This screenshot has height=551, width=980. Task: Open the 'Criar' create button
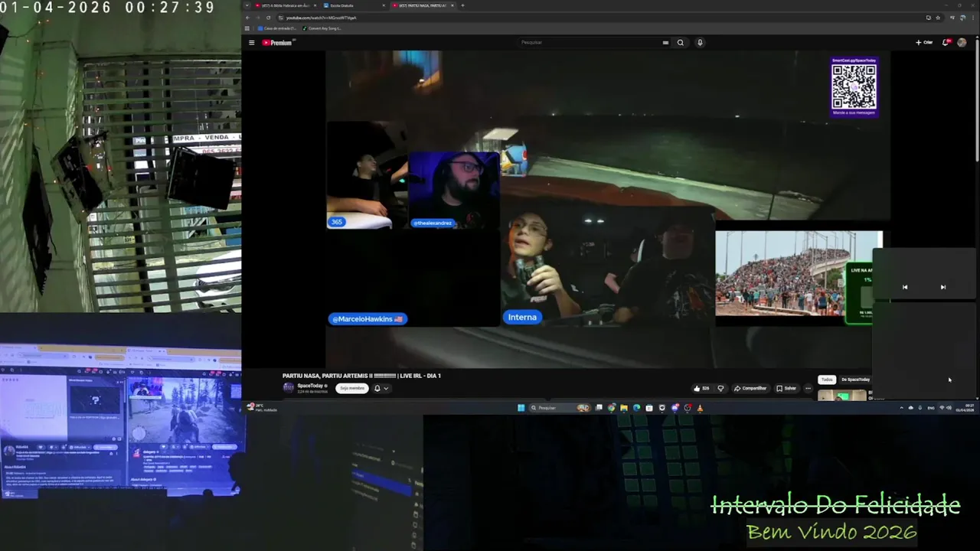pyautogui.click(x=924, y=43)
